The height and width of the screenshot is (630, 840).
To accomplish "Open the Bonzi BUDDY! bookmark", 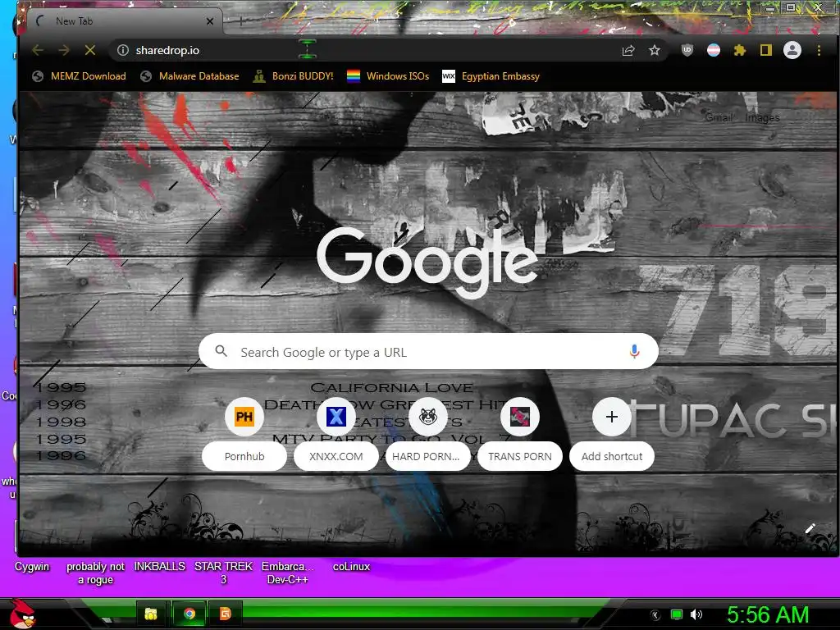I will [293, 76].
